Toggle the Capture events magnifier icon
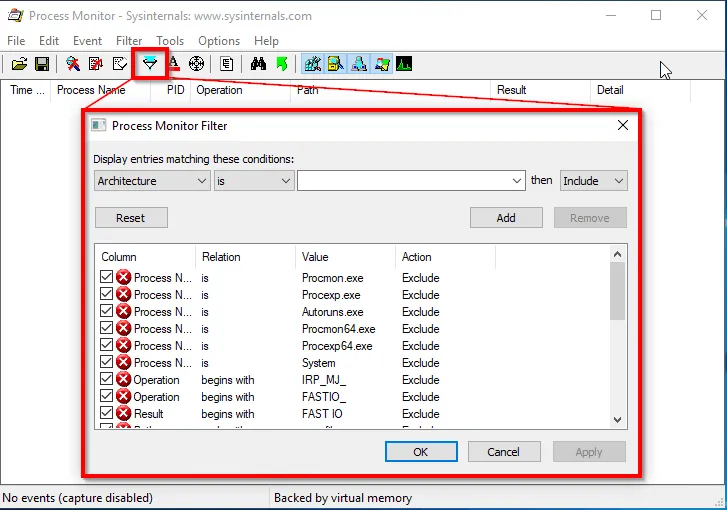 pyautogui.click(x=73, y=64)
